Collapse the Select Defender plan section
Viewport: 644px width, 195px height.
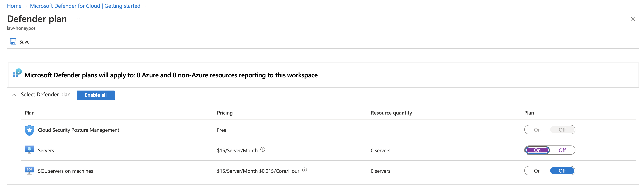(x=14, y=95)
